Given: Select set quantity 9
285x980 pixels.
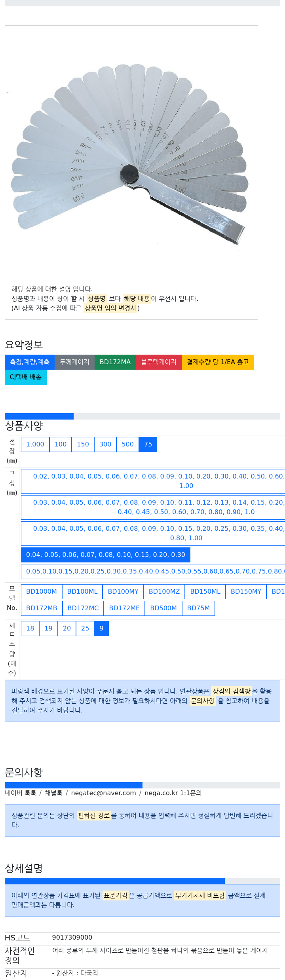Looking at the screenshot, I should 101,628.
